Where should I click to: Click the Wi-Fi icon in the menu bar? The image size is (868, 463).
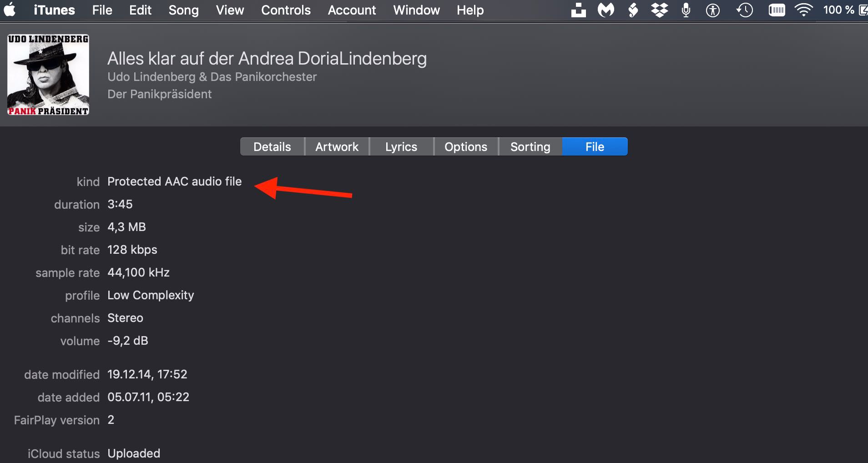[x=804, y=10]
